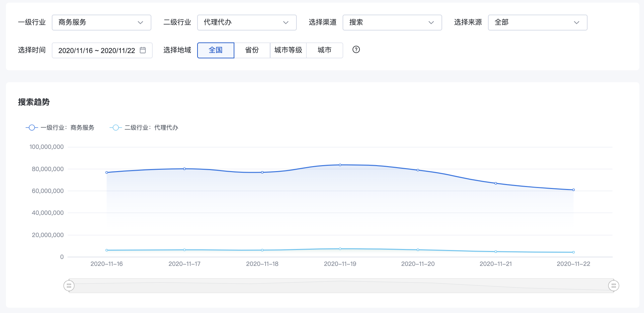The width and height of the screenshot is (644, 313).
Task: Open the 二级行业 代理代办 dropdown
Action: point(247,23)
